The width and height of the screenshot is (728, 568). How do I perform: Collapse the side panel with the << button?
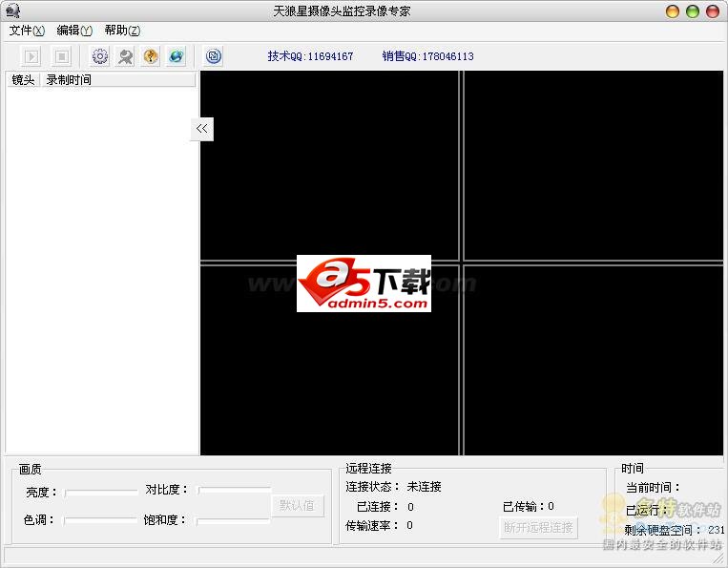pos(202,129)
